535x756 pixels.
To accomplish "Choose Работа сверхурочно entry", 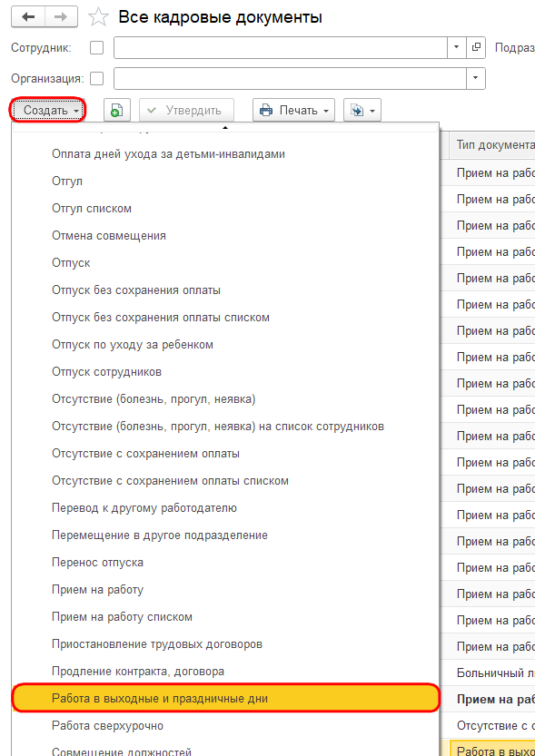I will [225, 726].
